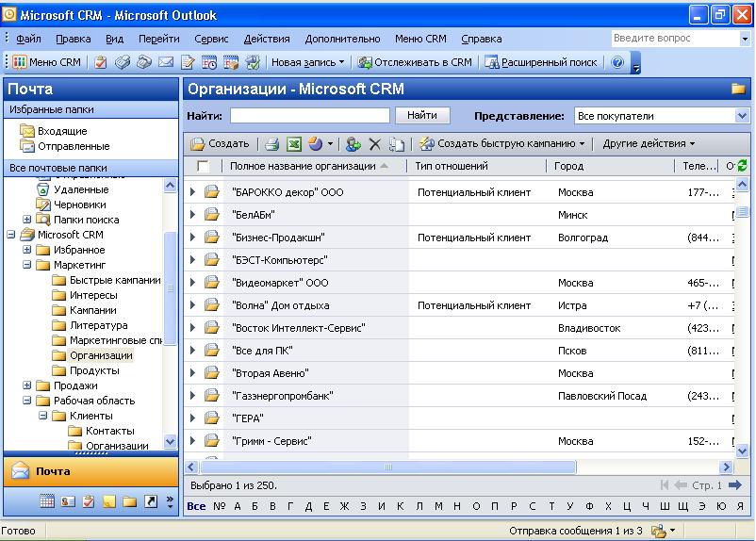This screenshot has height=541, width=756.
Task: Open Новая запись dropdown menu
Action: coord(308,62)
